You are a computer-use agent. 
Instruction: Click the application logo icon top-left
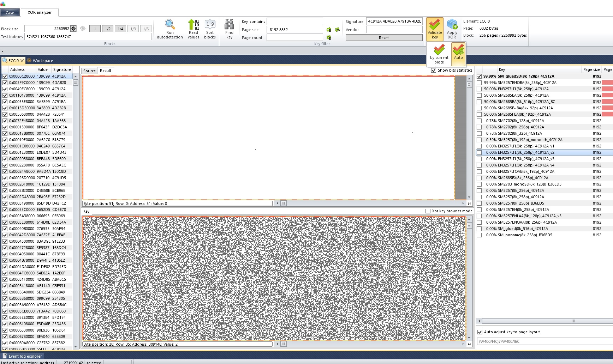coord(3,4)
